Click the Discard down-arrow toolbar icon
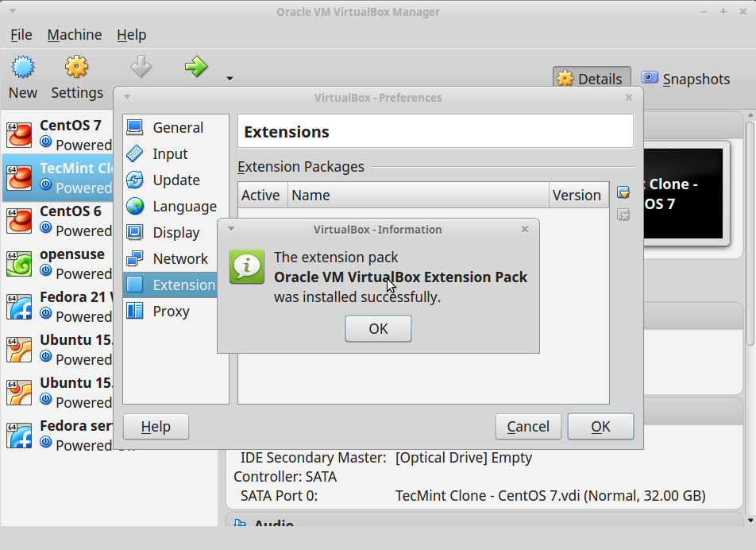The width and height of the screenshot is (756, 550). 141,67
